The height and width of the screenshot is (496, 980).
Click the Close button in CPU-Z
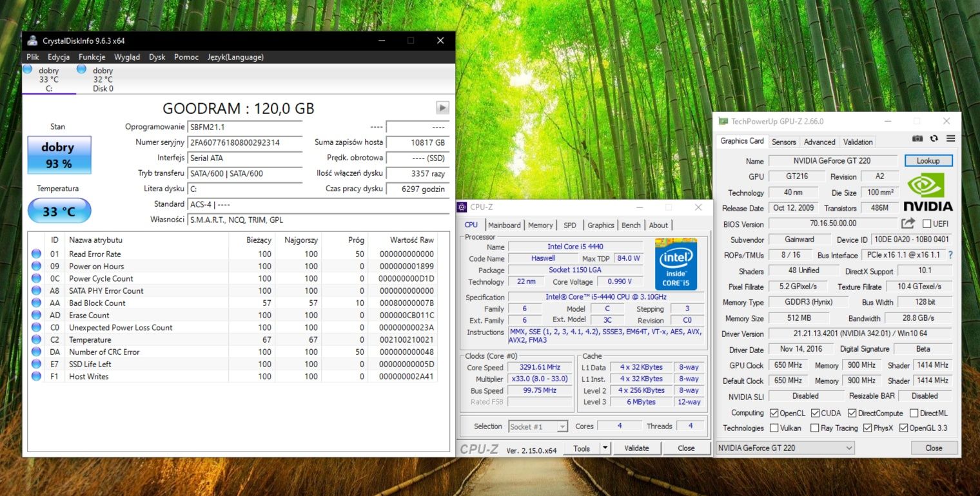pyautogui.click(x=686, y=448)
